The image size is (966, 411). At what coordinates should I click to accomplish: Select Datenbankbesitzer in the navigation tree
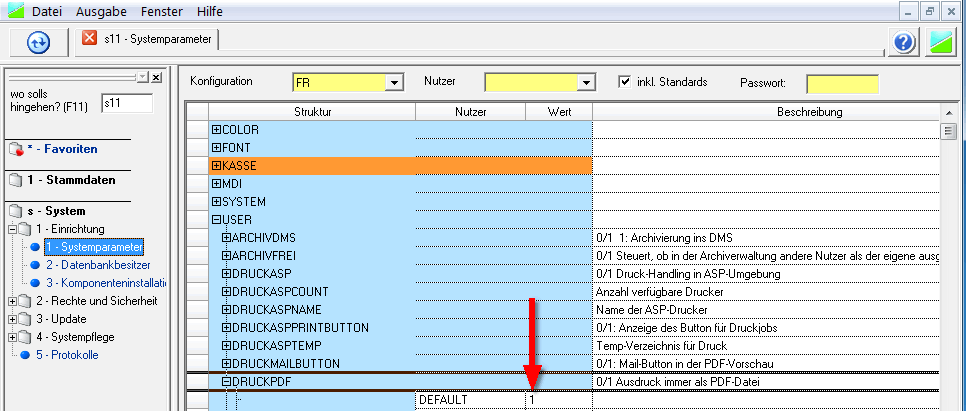coord(98,265)
